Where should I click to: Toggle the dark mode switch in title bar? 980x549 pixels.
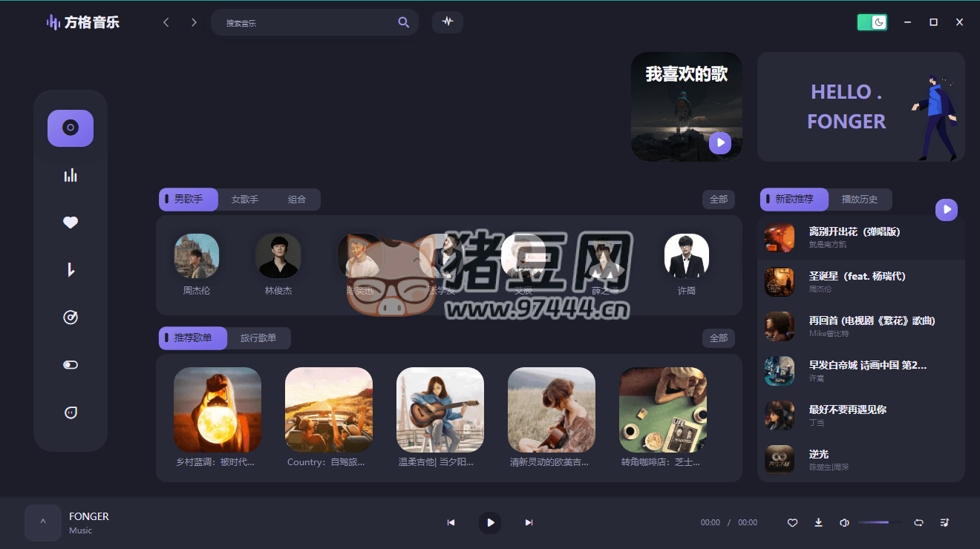pyautogui.click(x=872, y=22)
